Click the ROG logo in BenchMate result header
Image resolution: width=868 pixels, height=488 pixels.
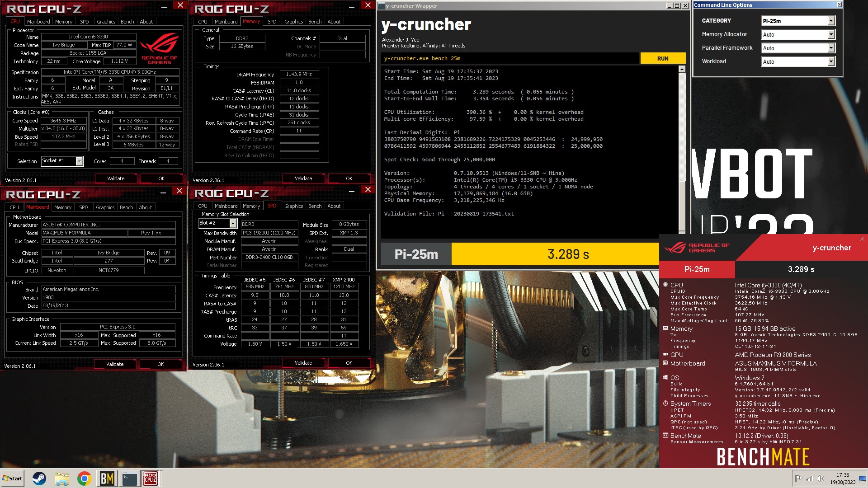(697, 248)
